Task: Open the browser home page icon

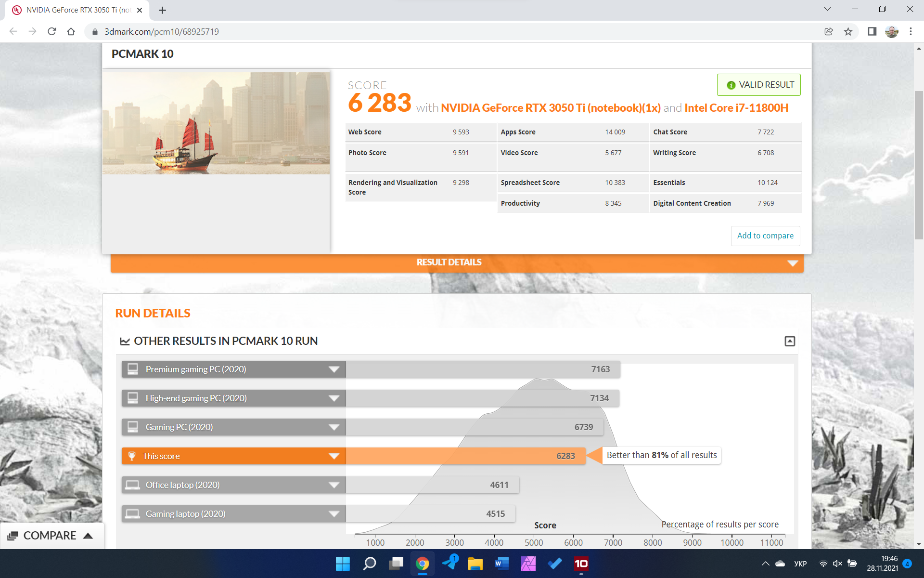Action: [x=71, y=31]
